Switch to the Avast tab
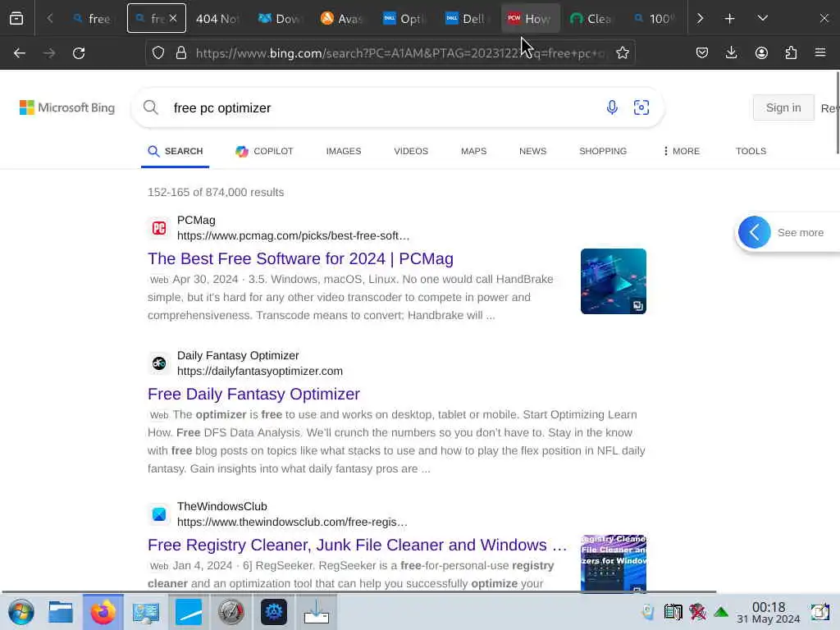This screenshot has height=630, width=840. pyautogui.click(x=342, y=19)
